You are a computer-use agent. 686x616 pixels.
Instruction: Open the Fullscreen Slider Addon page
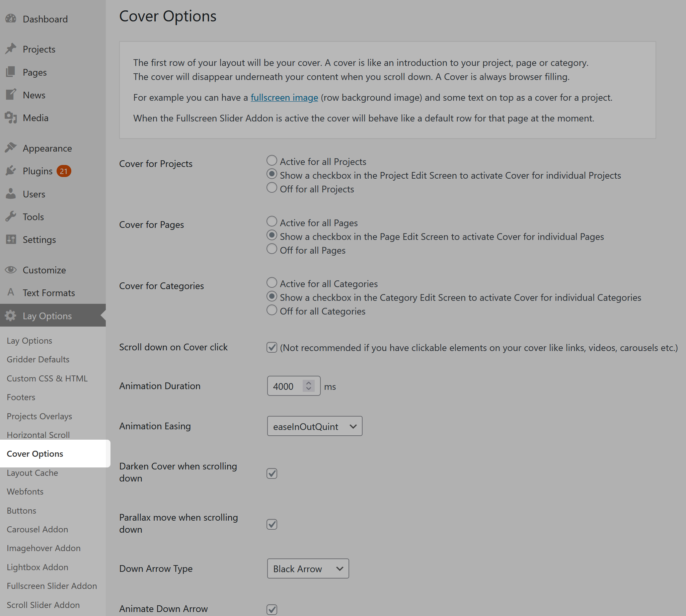(52, 586)
